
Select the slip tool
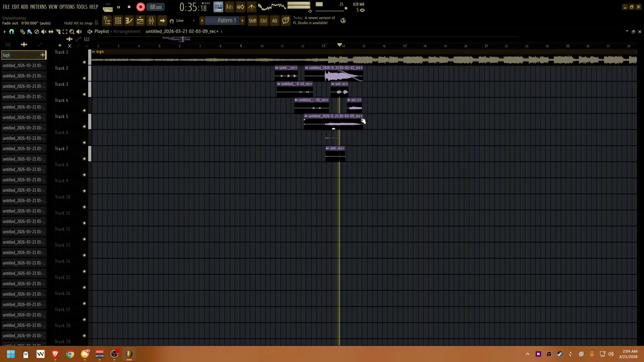click(50, 31)
